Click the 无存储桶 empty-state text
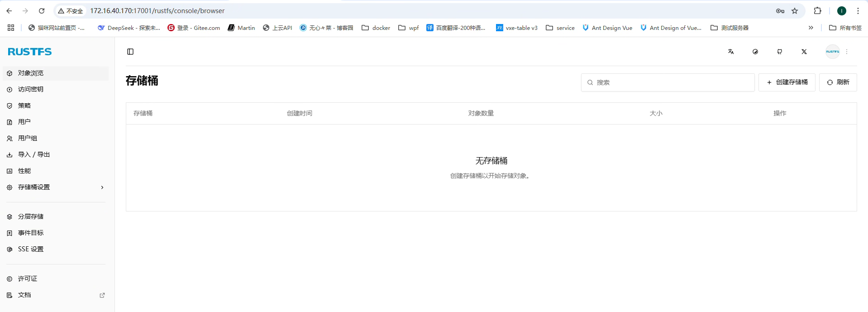The image size is (868, 312). (x=491, y=161)
